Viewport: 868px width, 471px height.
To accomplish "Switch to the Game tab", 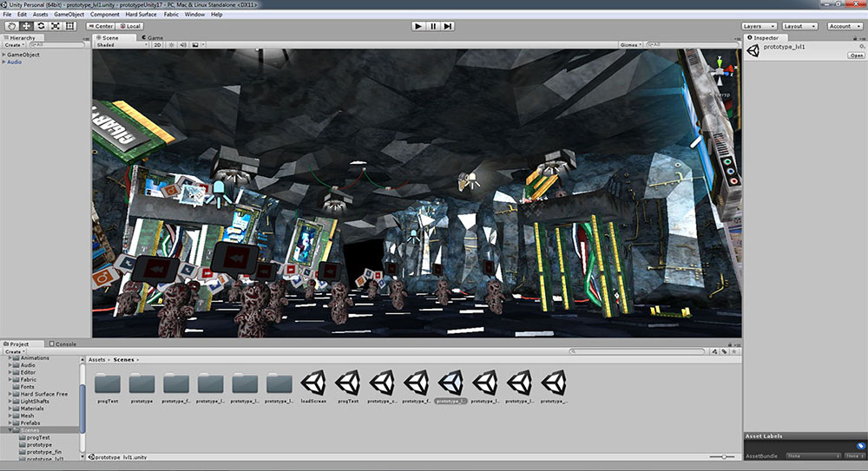I will pyautogui.click(x=152, y=38).
